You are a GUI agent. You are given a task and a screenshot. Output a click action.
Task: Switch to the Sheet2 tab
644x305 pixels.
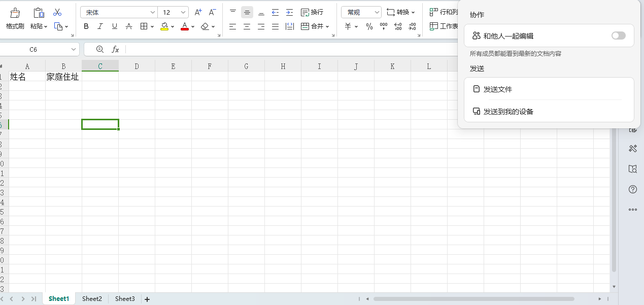coord(92,299)
